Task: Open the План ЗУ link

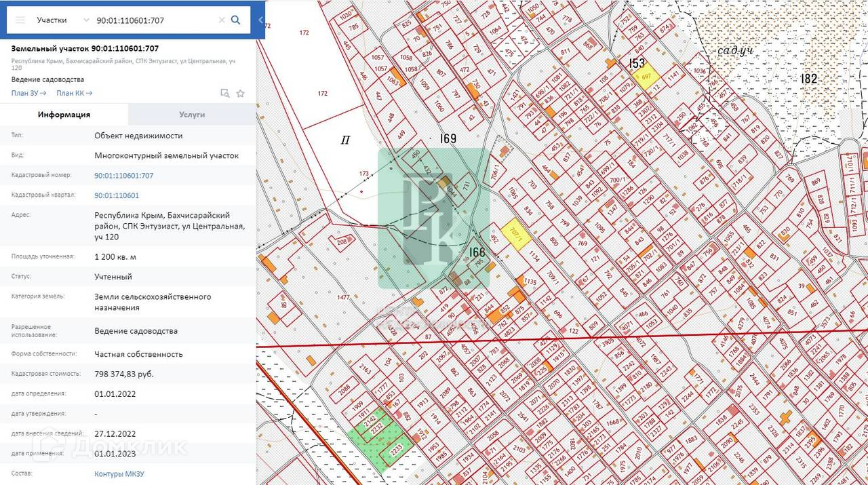Action: click(x=28, y=93)
